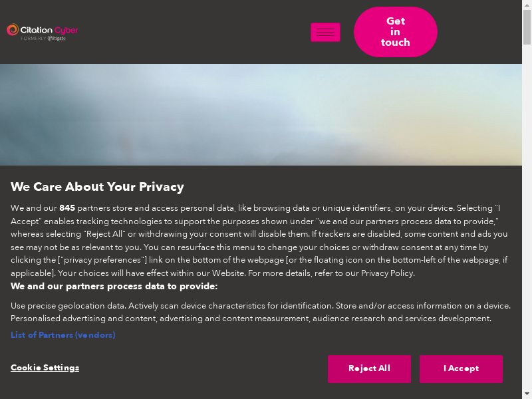This screenshot has width=532, height=399.
Task: Reject all cookies with Reject All
Action: click(x=369, y=368)
